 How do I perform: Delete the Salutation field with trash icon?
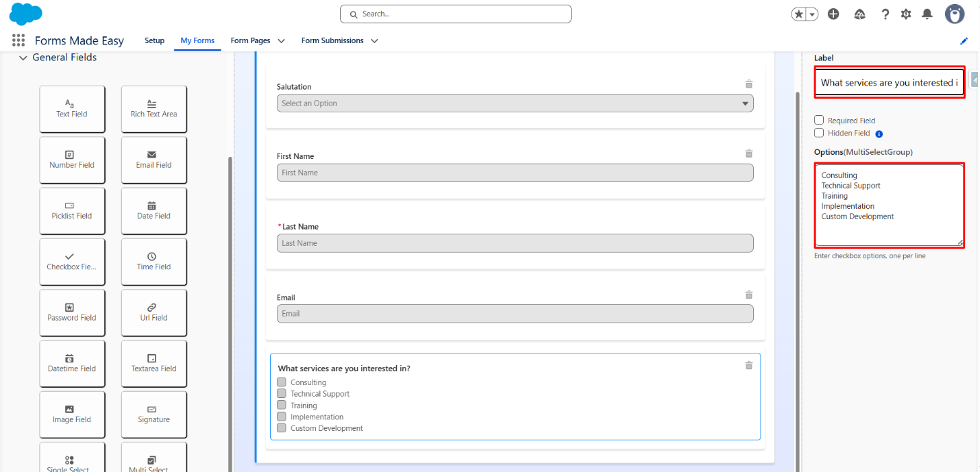point(748,84)
